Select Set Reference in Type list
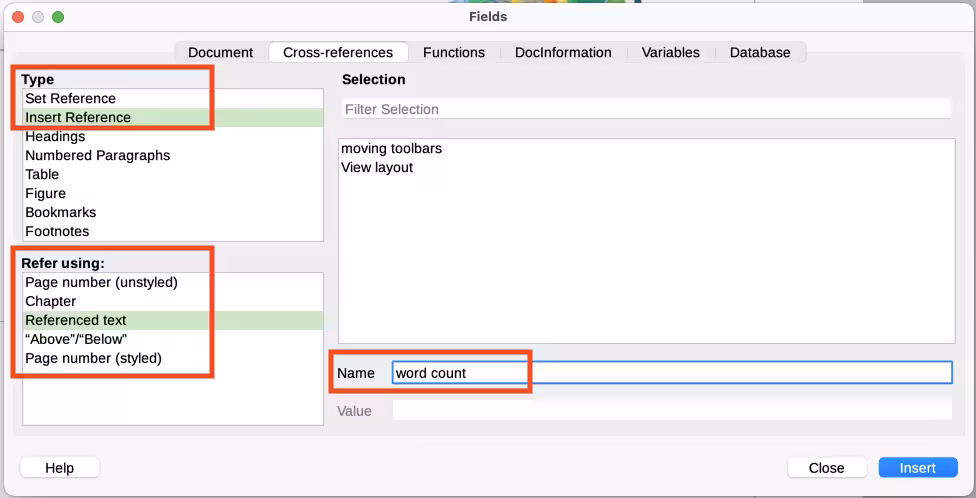This screenshot has width=976, height=498. point(173,98)
